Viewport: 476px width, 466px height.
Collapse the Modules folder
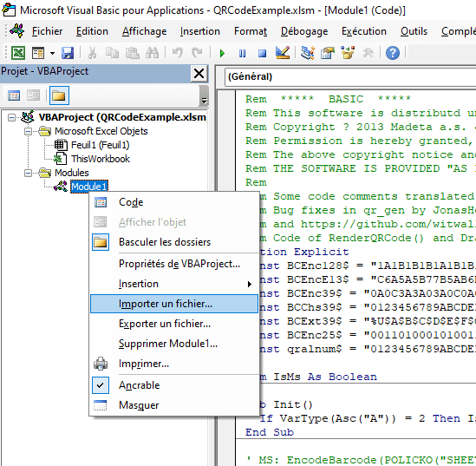click(x=28, y=174)
